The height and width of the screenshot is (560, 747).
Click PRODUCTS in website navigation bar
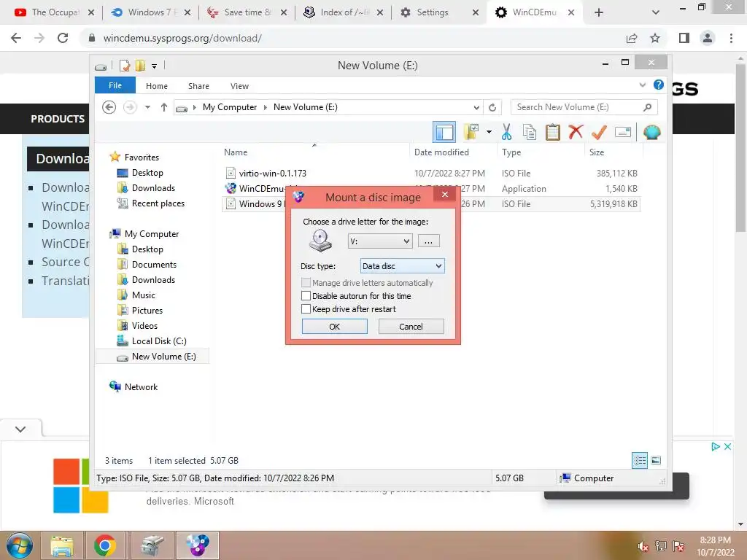(x=58, y=119)
